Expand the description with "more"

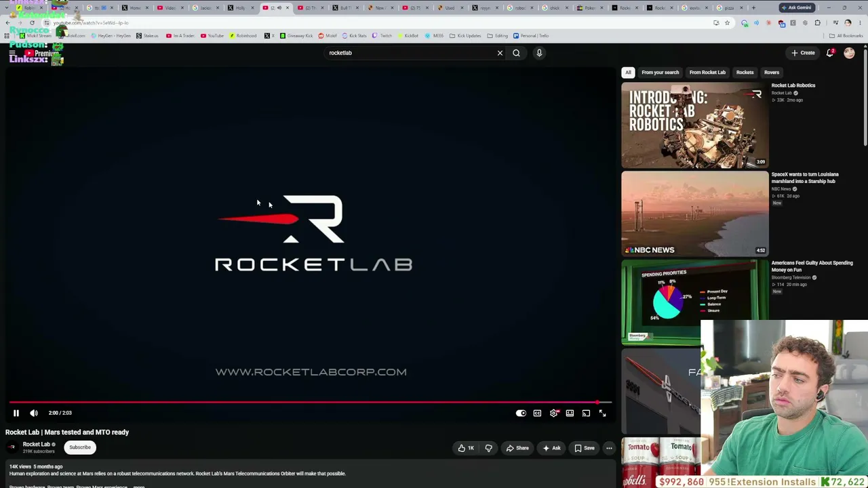tap(139, 486)
